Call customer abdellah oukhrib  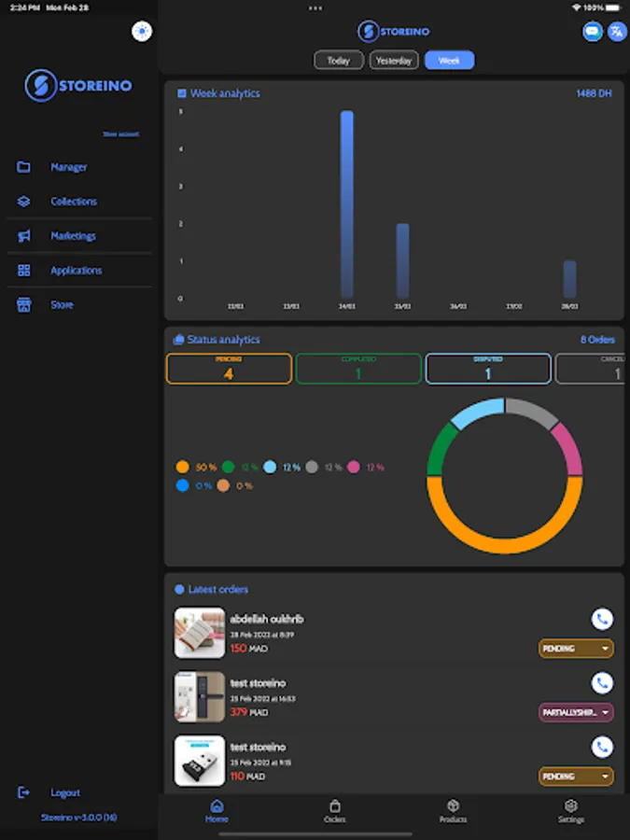click(602, 620)
